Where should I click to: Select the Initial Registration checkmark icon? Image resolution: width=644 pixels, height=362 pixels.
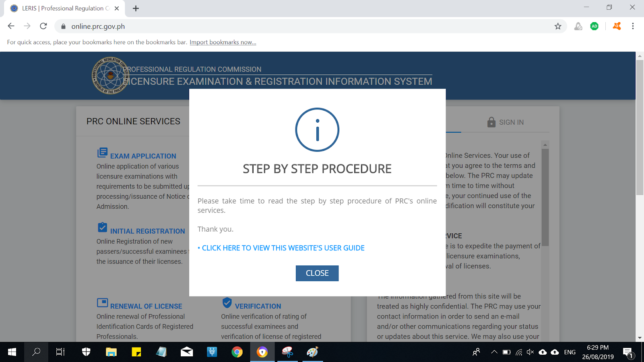point(103,227)
